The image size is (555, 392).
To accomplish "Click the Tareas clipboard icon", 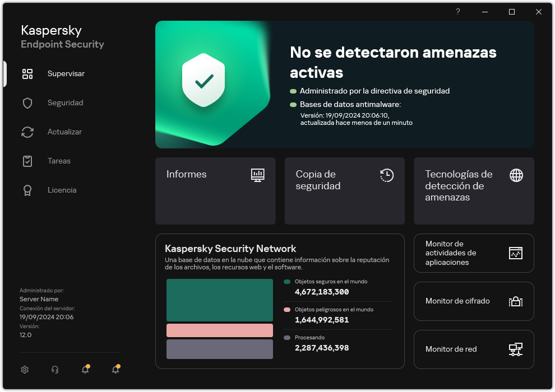I will 27,161.
